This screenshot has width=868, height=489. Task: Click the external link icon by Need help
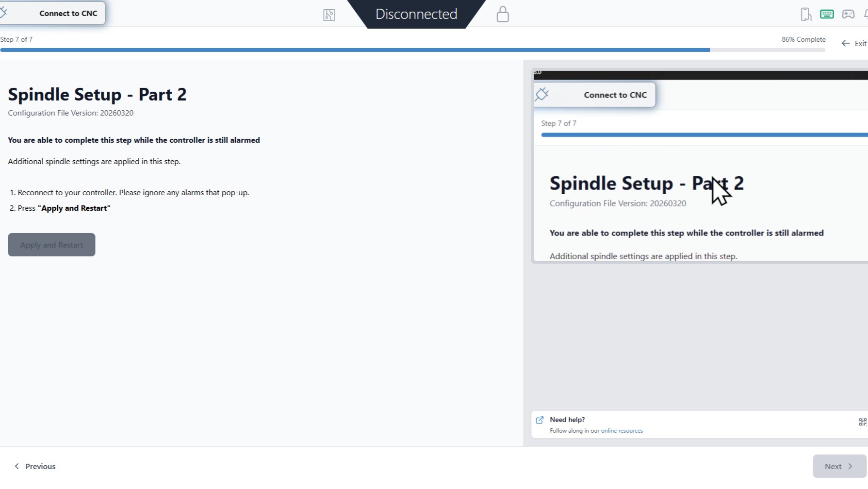pos(540,420)
